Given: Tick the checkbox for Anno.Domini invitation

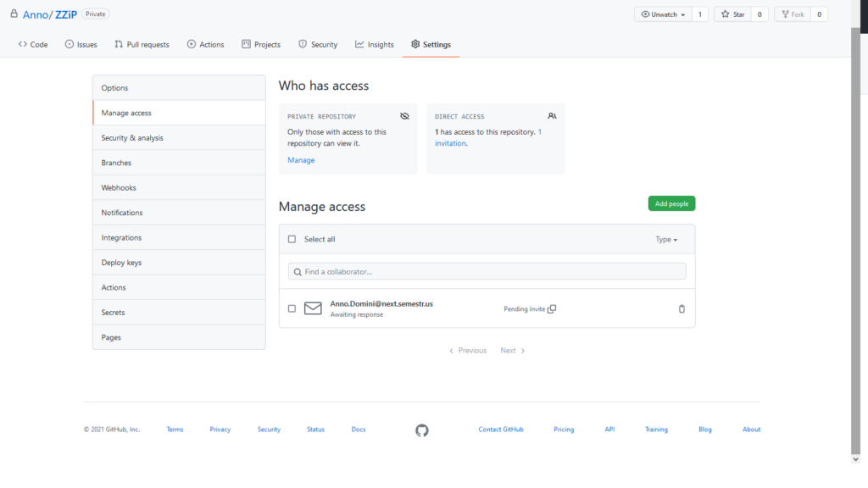Looking at the screenshot, I should coord(292,309).
